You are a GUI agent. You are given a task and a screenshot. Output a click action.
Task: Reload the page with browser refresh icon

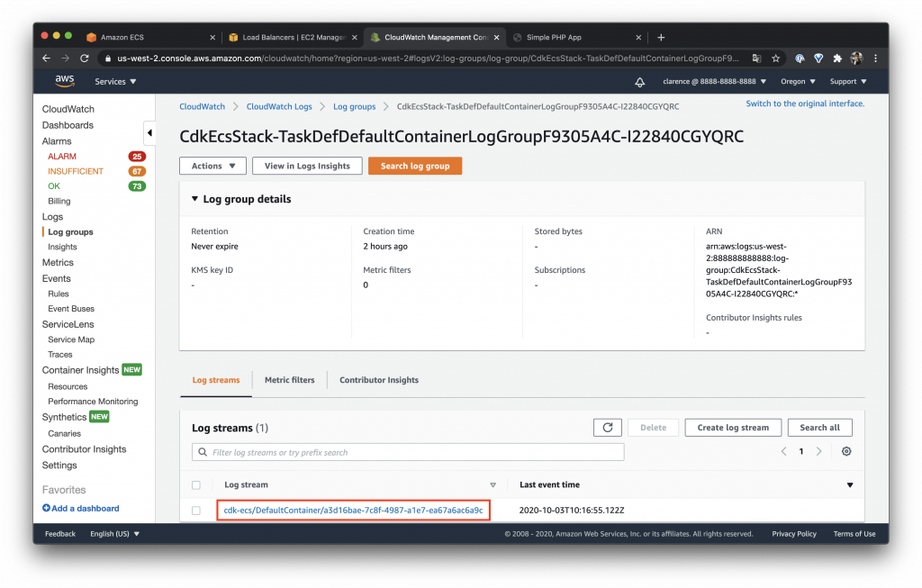(x=85, y=59)
